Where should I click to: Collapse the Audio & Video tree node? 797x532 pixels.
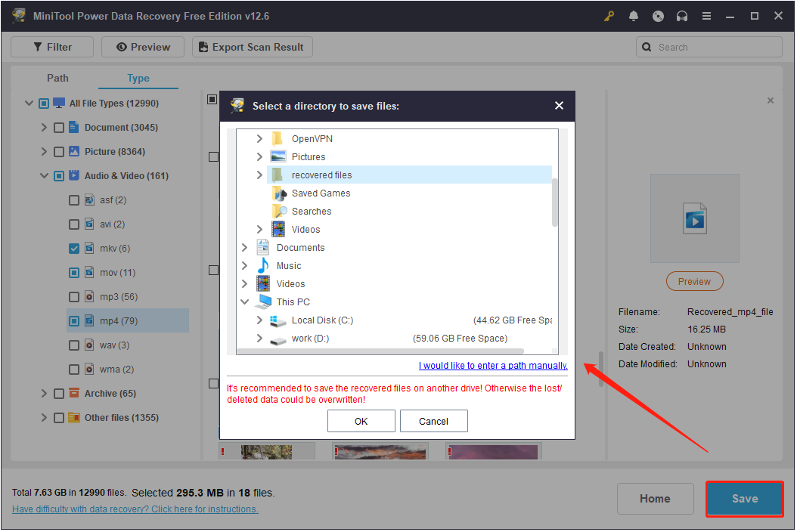click(44, 176)
